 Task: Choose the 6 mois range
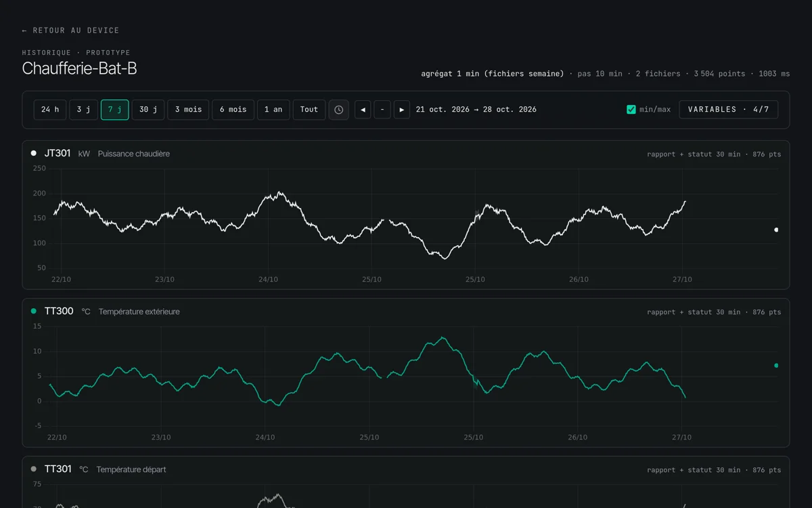[233, 110]
